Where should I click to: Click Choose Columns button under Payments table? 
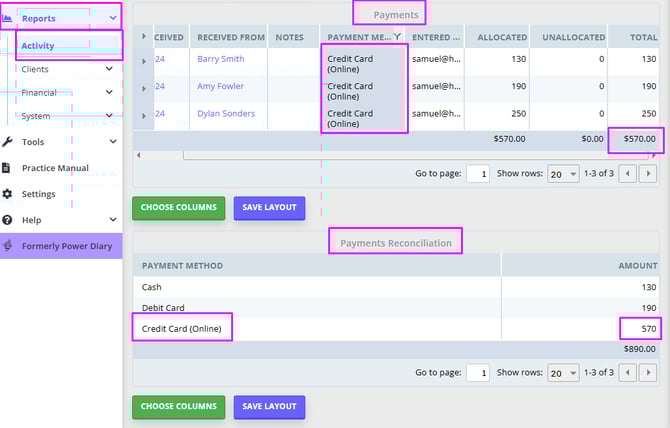[179, 208]
